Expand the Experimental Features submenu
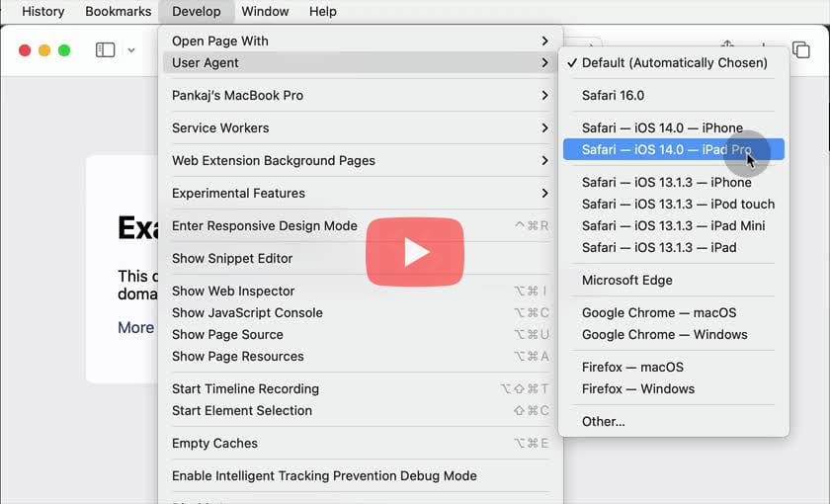Screen dimensions: 830x504 (x=360, y=194)
